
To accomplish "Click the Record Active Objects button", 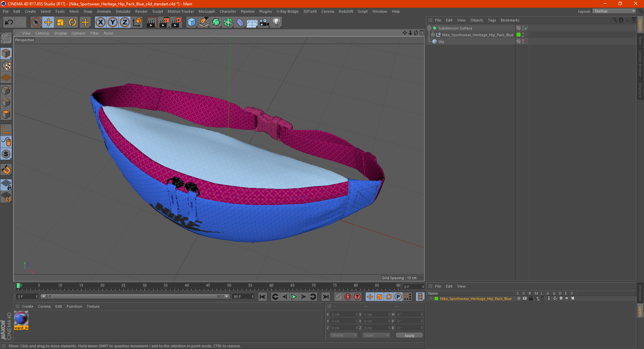I will 338,297.
